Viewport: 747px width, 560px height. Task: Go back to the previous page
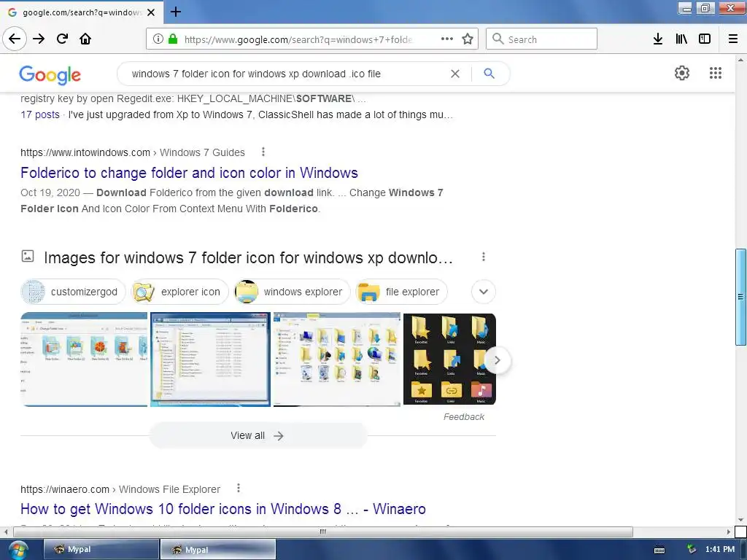(15, 39)
